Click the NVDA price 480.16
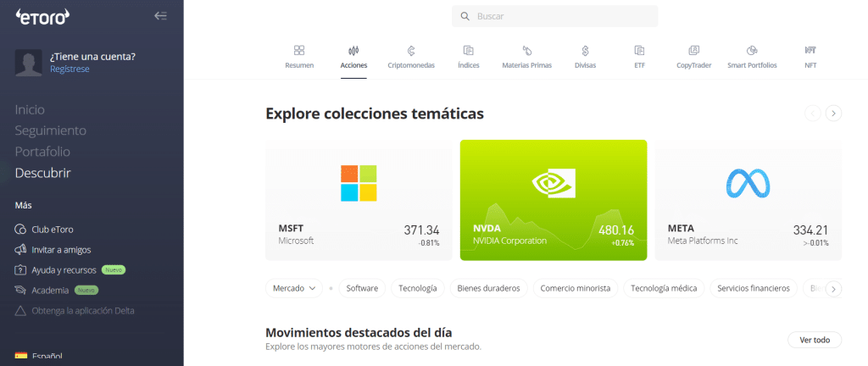Viewport: 868px width, 366px height. pyautogui.click(x=616, y=230)
